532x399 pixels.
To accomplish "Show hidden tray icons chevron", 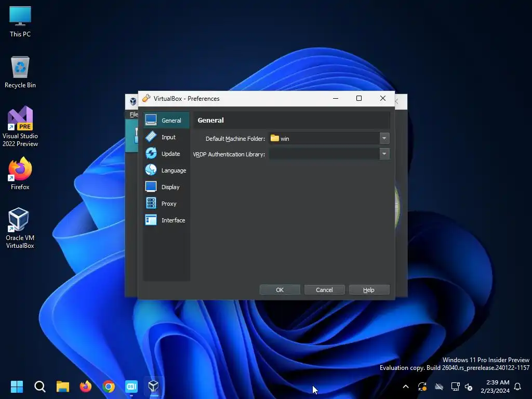I will tap(405, 387).
